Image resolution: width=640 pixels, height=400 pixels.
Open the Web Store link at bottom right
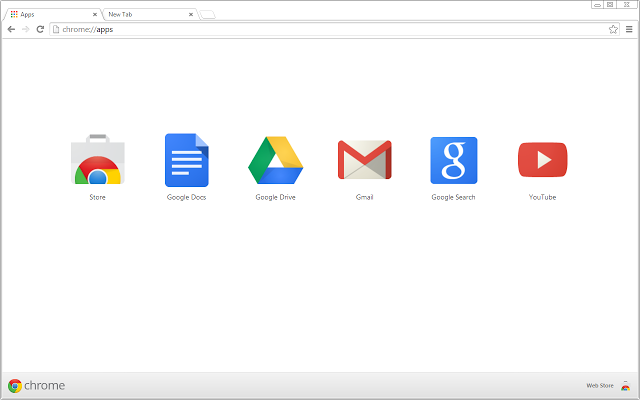click(600, 386)
